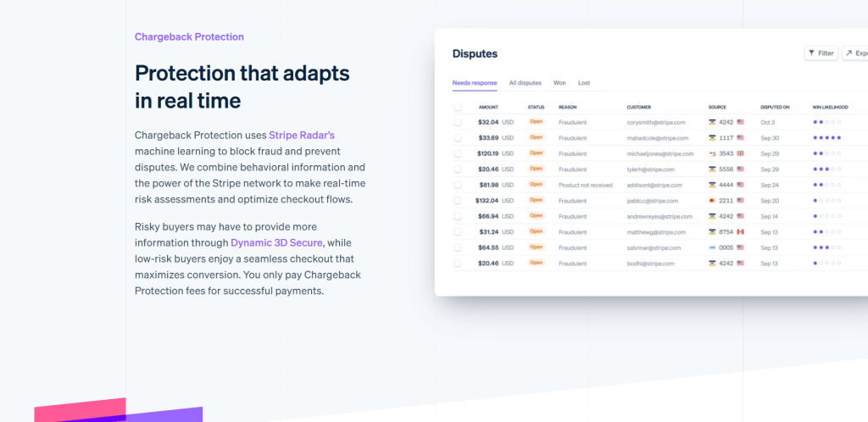Open the Lost disputes tab
Viewport: 868px width, 422px height.
(584, 83)
